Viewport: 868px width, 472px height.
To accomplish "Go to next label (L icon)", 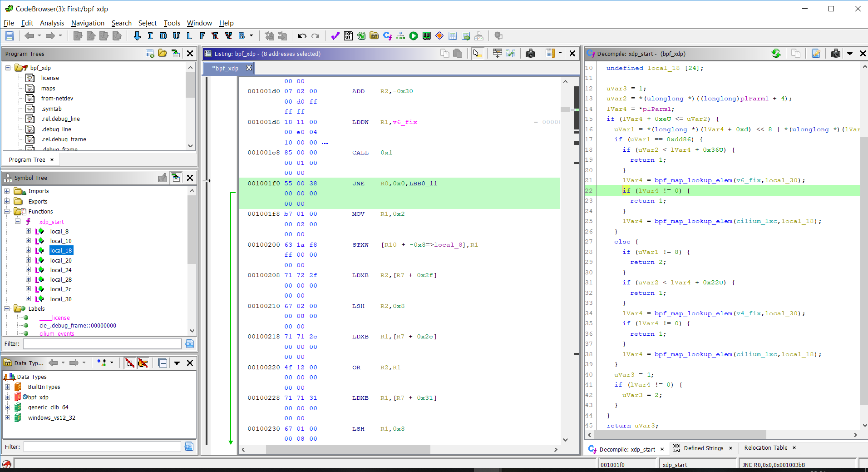I will coord(189,36).
